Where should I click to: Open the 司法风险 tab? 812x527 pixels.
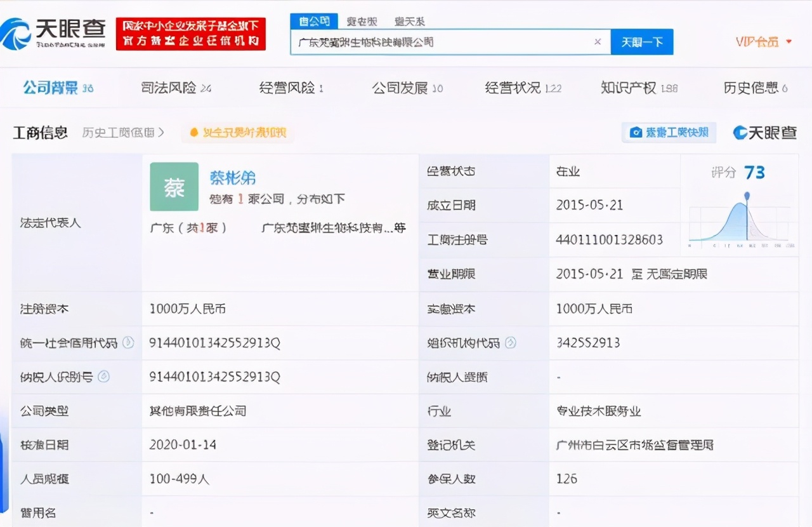click(176, 88)
